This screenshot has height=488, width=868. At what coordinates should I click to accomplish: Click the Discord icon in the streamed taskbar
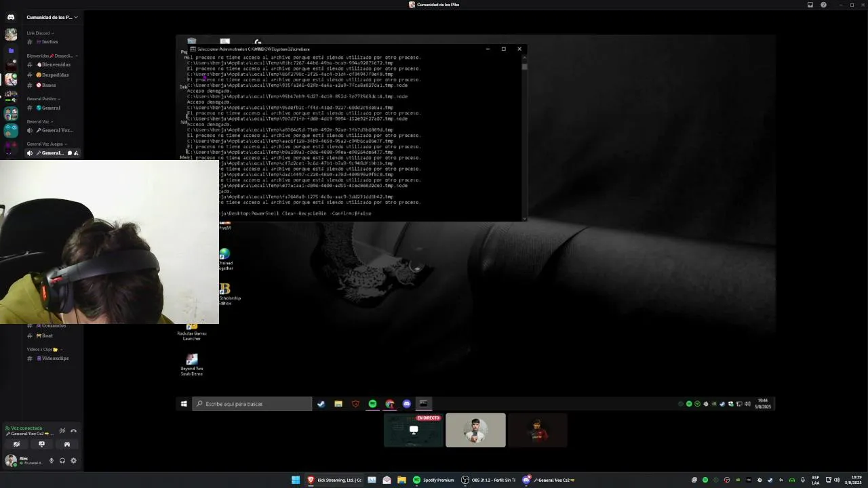(407, 404)
